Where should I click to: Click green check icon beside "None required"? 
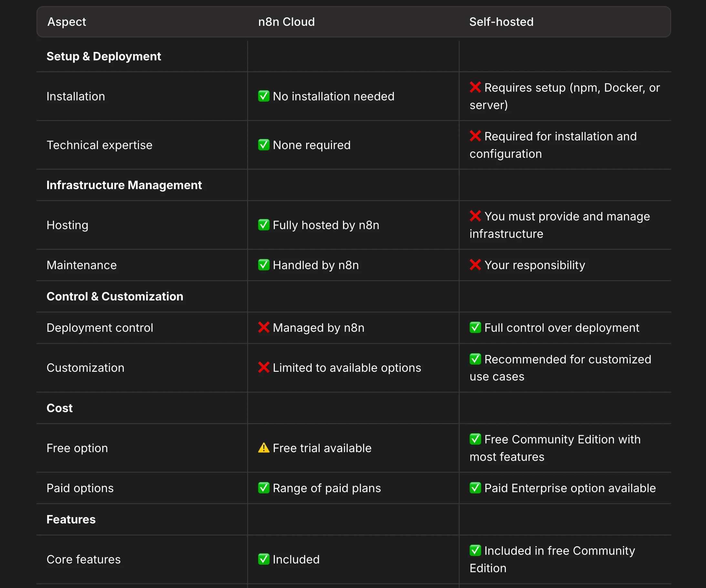pos(264,145)
